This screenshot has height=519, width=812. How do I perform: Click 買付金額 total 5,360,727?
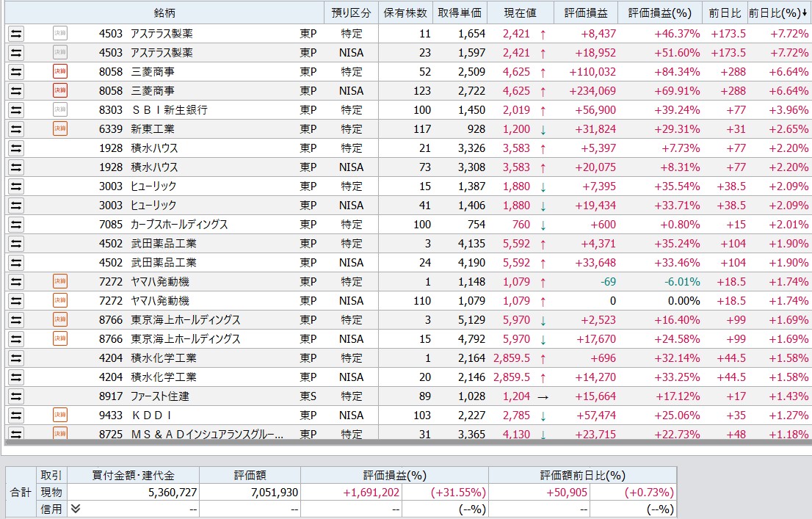click(x=173, y=492)
